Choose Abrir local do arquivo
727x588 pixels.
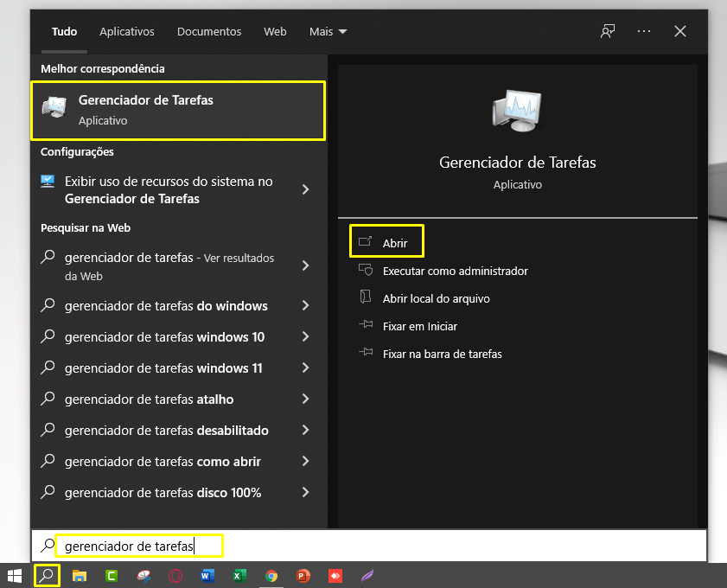click(x=436, y=298)
